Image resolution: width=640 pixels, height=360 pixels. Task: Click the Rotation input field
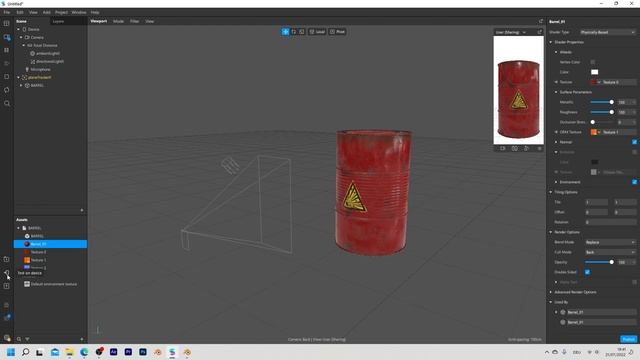click(610, 222)
